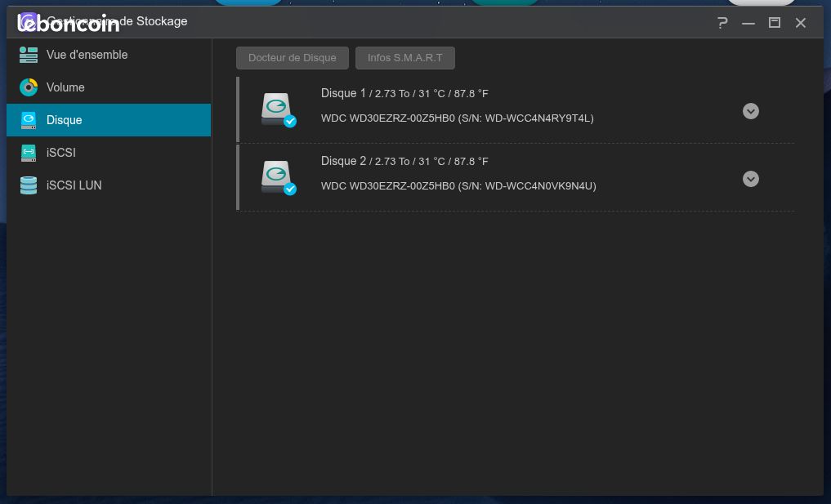
Task: Click the Disque 2 hard drive icon
Action: [279, 178]
